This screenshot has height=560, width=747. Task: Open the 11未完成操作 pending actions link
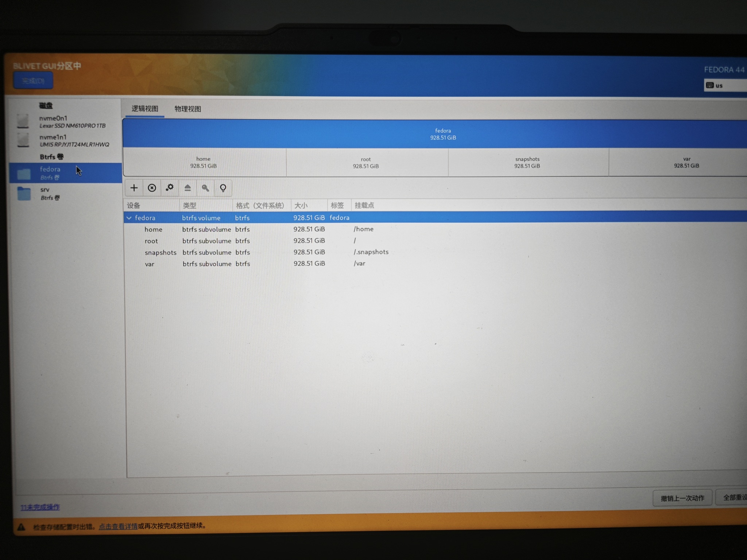point(40,507)
